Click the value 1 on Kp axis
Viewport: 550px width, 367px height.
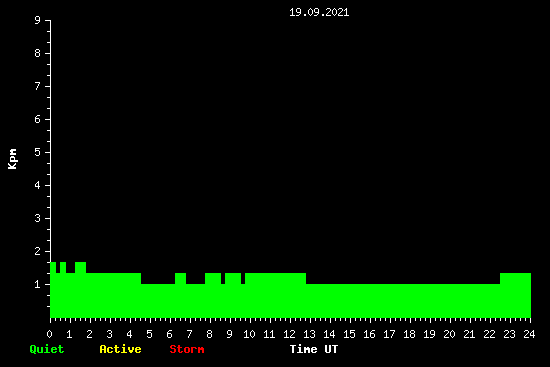38,285
